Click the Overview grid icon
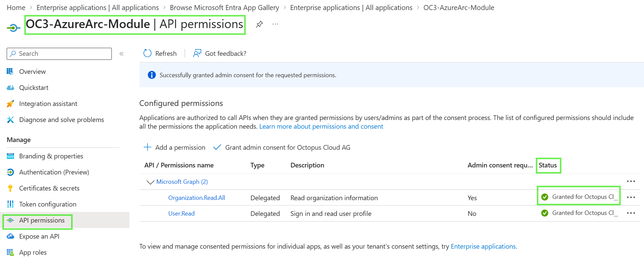Screen dimensions: 644x259 coord(10,72)
